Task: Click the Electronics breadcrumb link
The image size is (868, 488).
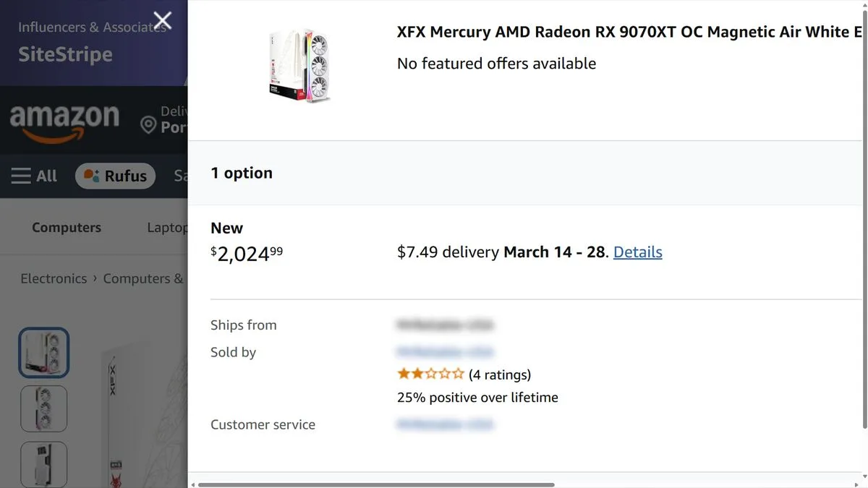Action: (x=53, y=278)
